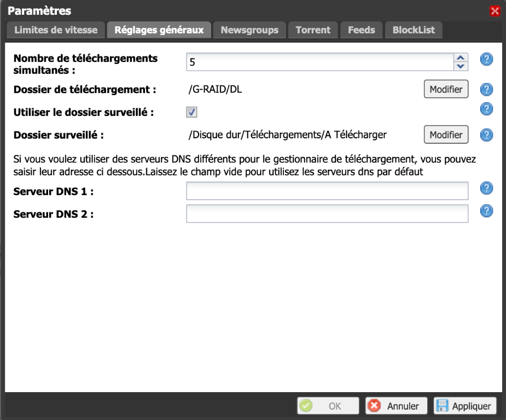Screen dimensions: 506x420
Task: Click help icon beside Dossier de téléchargement
Action: pyautogui.click(x=486, y=90)
